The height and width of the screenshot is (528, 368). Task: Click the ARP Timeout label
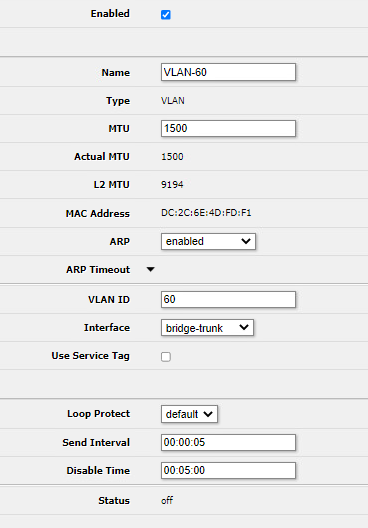[98, 269]
